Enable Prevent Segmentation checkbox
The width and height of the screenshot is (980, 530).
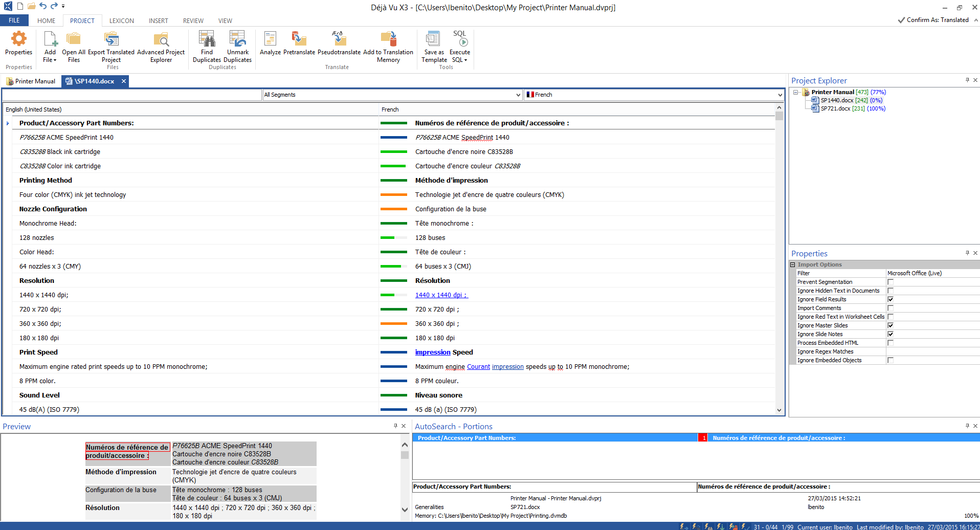point(890,282)
